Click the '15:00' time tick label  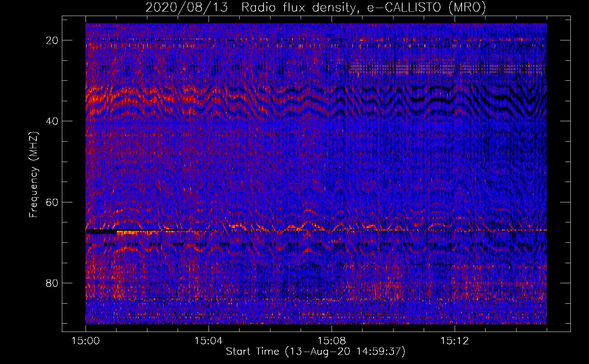(86, 341)
